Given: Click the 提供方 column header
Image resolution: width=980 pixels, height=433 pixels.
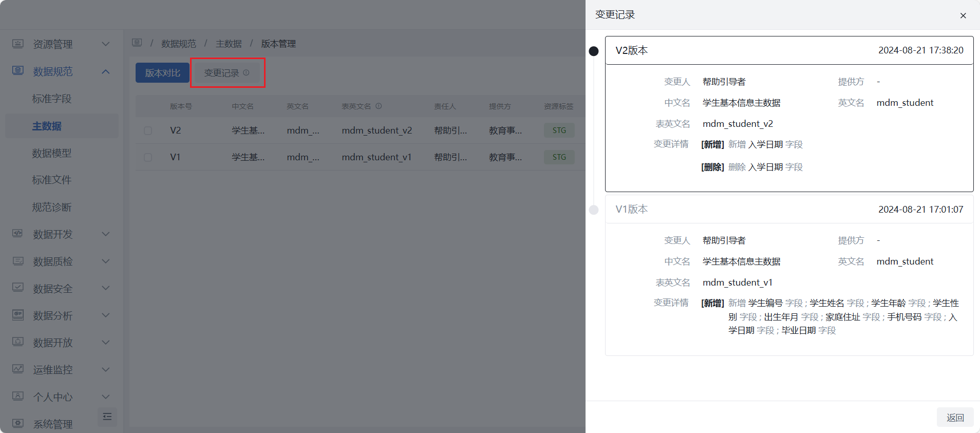Looking at the screenshot, I should 500,106.
